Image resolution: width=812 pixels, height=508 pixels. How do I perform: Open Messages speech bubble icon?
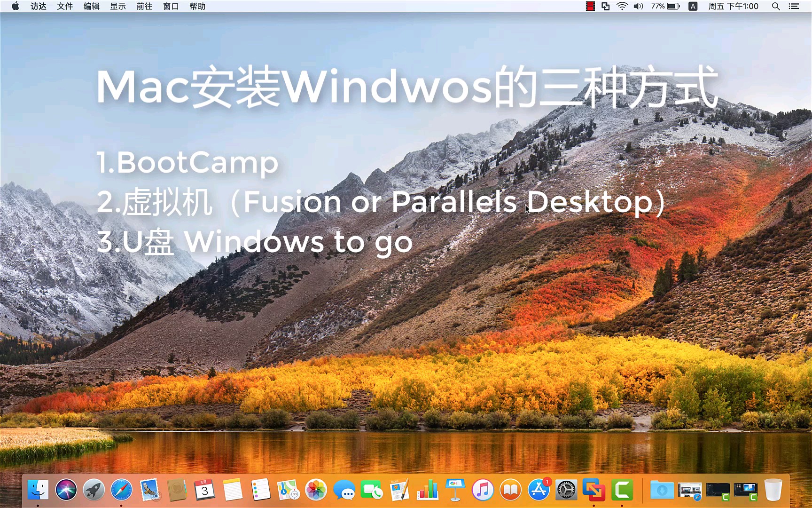coord(344,490)
